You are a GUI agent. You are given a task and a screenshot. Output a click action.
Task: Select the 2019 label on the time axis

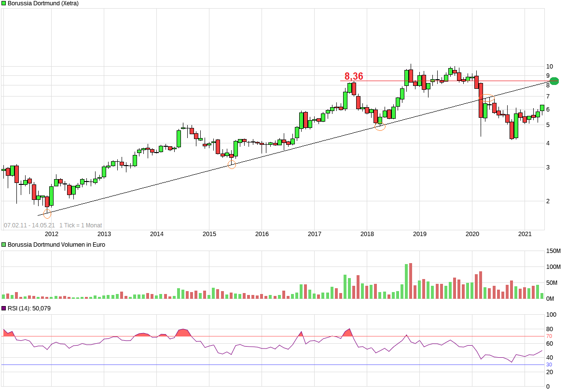pos(419,234)
